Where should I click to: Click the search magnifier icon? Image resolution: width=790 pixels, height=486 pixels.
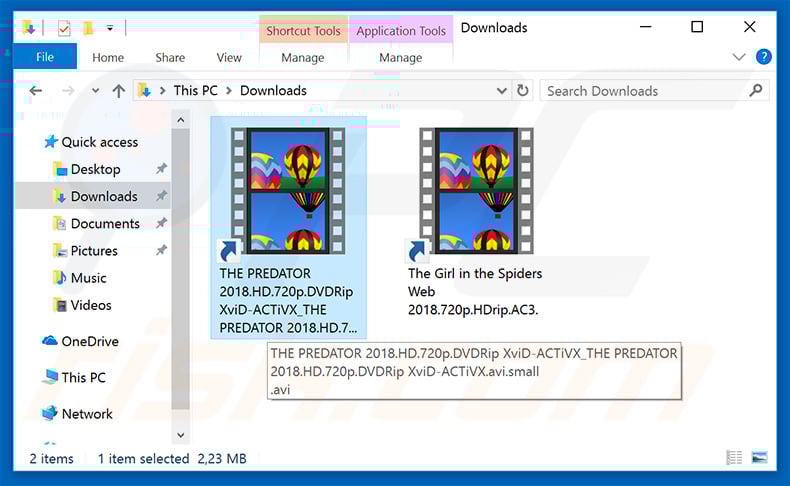coord(755,91)
